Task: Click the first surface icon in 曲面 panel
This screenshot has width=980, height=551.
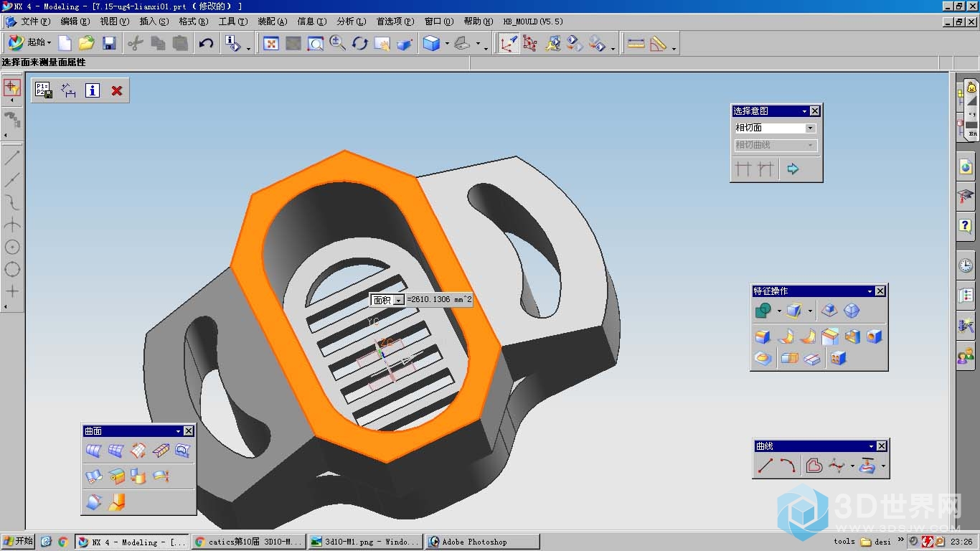Action: tap(93, 451)
